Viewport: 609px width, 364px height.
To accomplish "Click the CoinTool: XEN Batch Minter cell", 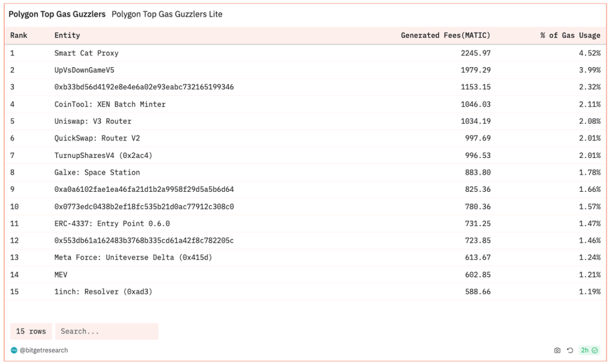I will [110, 104].
